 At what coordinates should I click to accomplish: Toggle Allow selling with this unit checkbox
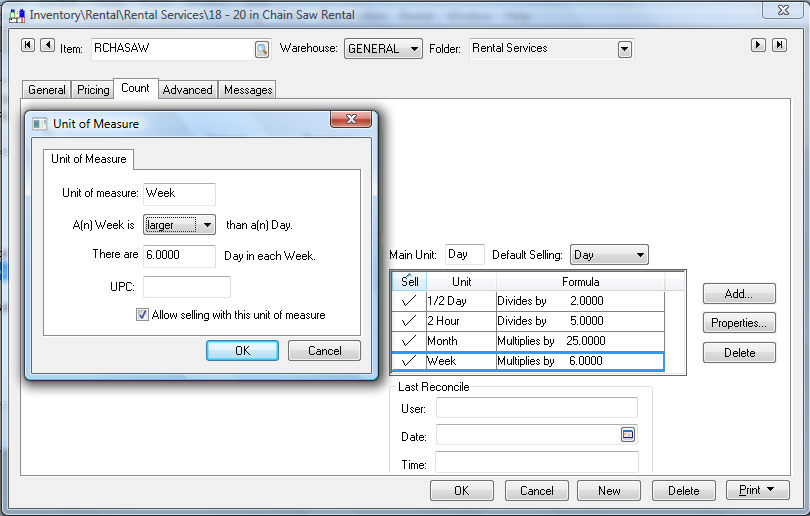point(142,315)
